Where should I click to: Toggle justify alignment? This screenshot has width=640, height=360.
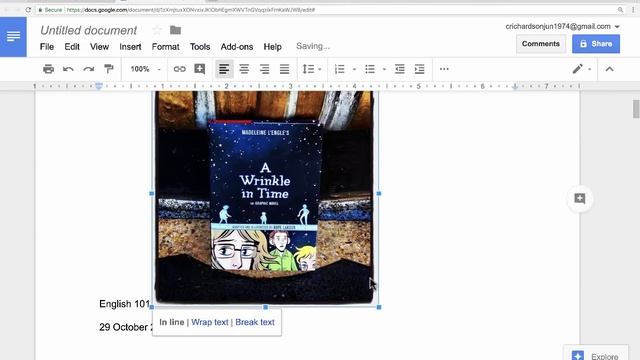pyautogui.click(x=284, y=69)
